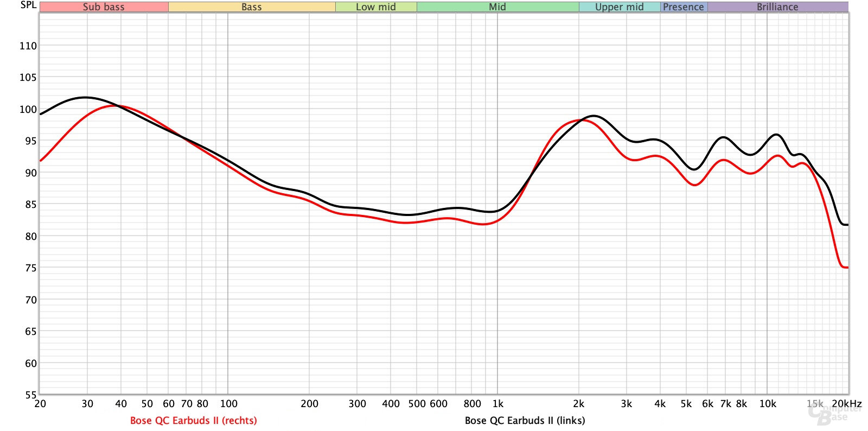
Task: Select the Low mid band header
Action: coord(376,7)
